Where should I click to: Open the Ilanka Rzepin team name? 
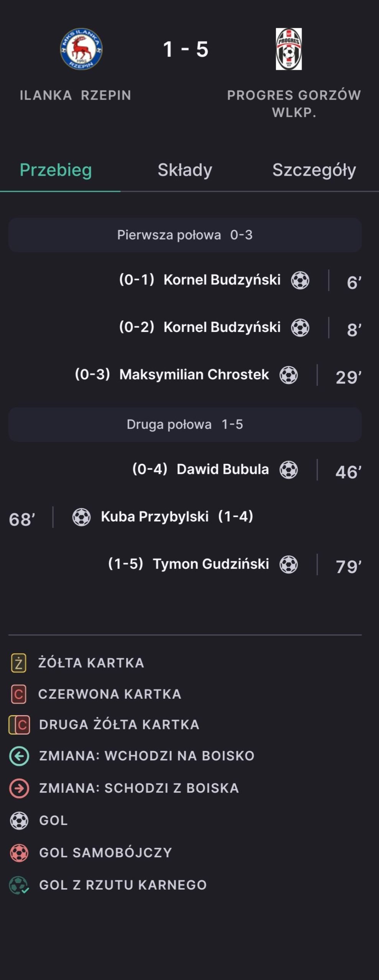click(75, 95)
